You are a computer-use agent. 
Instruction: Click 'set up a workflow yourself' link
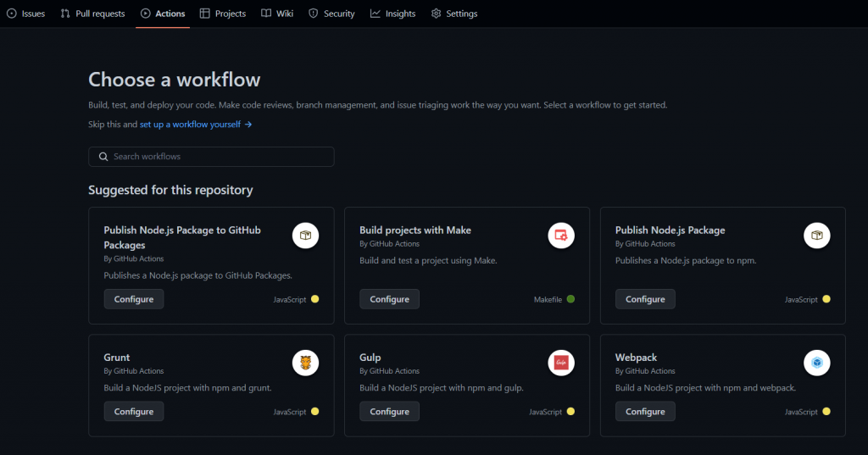190,125
